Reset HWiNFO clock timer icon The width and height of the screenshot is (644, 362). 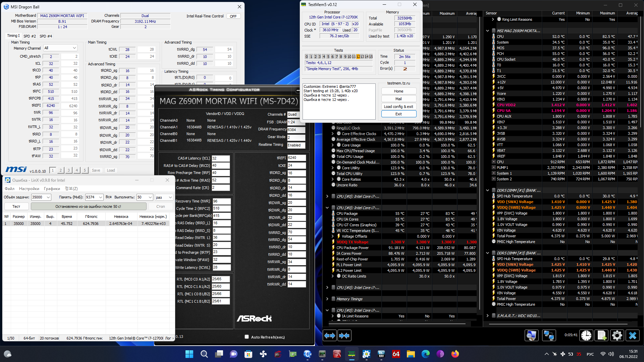586,336
